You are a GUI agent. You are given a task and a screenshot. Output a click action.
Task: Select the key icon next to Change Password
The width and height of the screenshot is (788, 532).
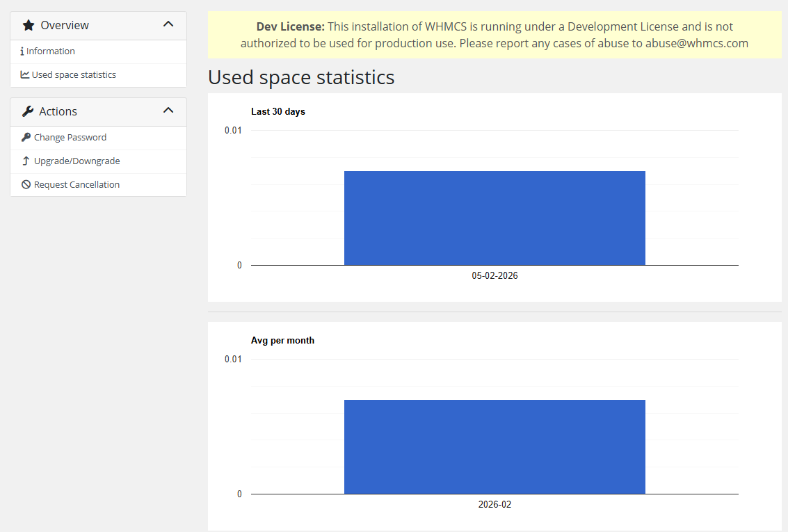[x=26, y=138]
